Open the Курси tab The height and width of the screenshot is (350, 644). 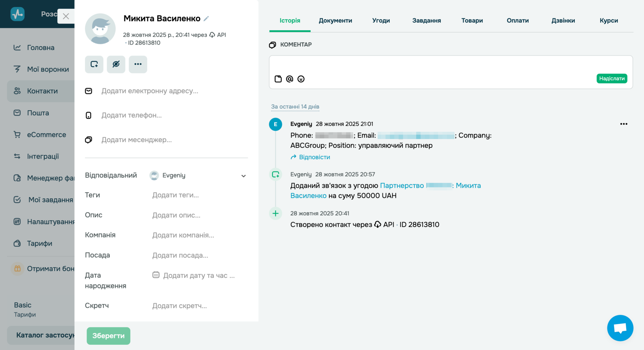[x=609, y=21]
